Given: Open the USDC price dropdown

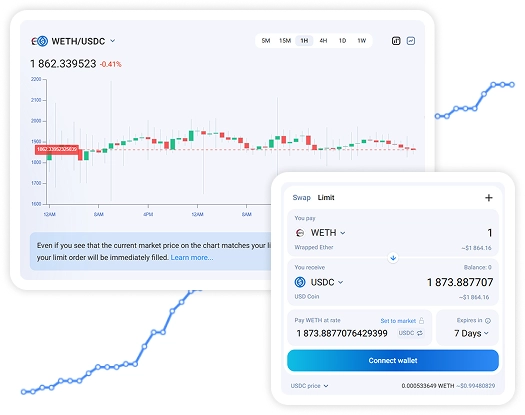Looking at the screenshot, I should [x=309, y=386].
